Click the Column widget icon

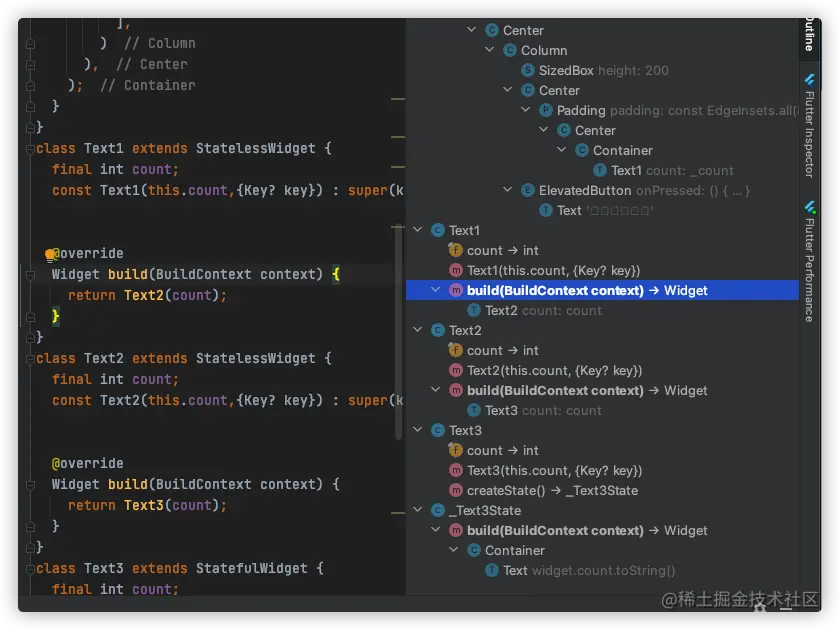[510, 50]
